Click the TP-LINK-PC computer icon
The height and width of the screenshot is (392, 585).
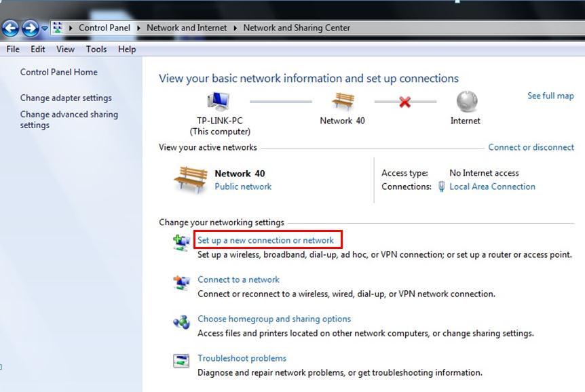click(219, 102)
